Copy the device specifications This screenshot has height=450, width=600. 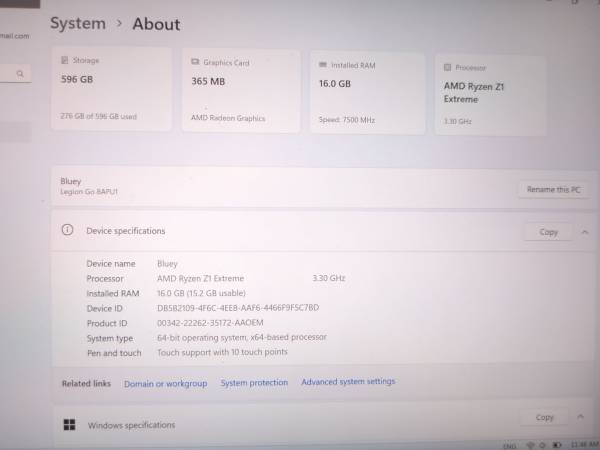(x=548, y=232)
